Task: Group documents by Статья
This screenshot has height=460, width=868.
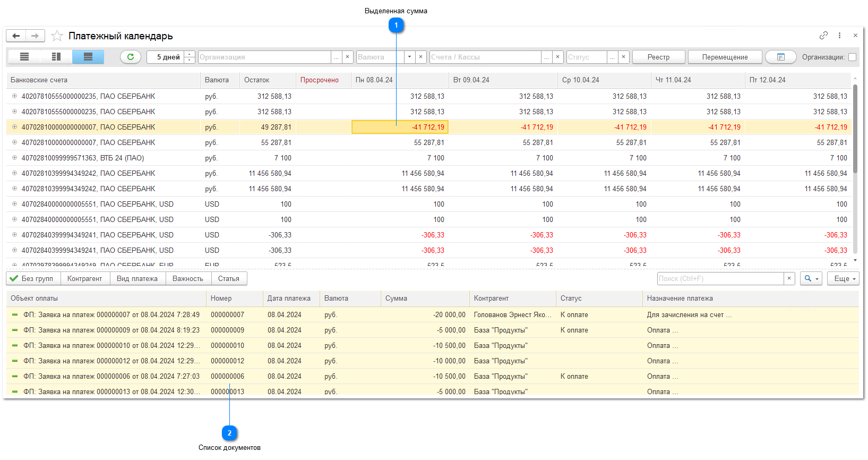Action: [229, 278]
